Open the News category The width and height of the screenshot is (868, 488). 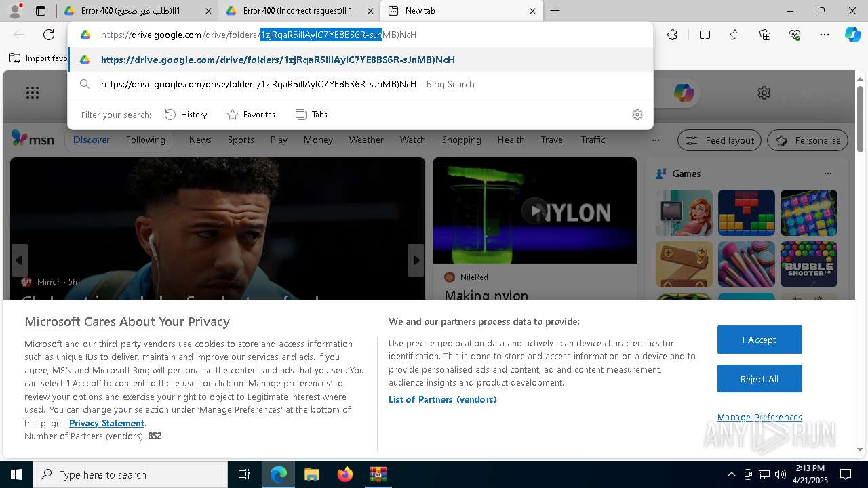pyautogui.click(x=200, y=140)
